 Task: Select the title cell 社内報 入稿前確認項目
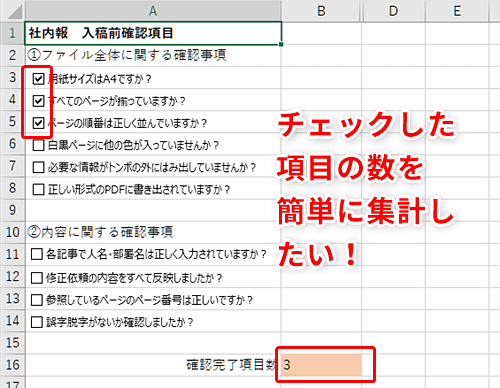click(x=153, y=33)
